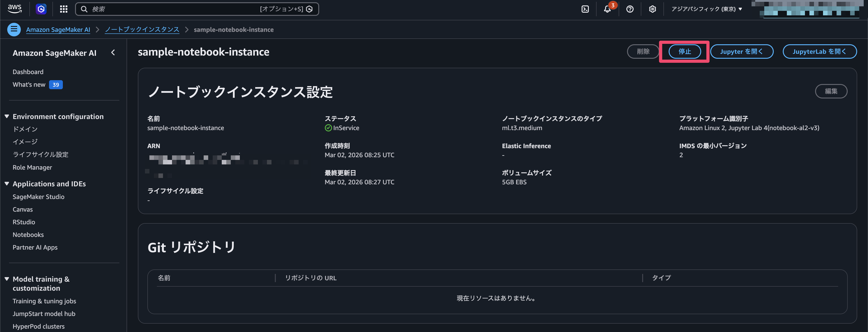The image size is (868, 332).
Task: Open JupyterLab with the JupyterLab を開く button
Action: [820, 51]
